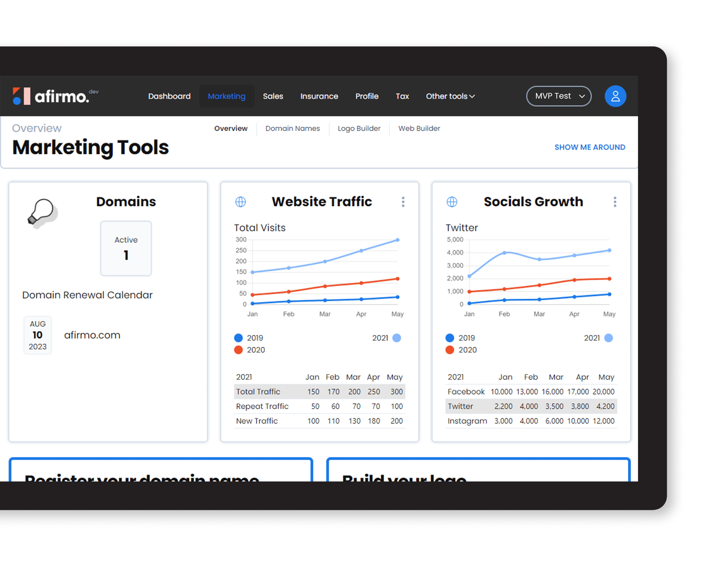Screen dimensions: 728x568
Task: Open Website Traffic three-dot menu
Action: tap(403, 202)
